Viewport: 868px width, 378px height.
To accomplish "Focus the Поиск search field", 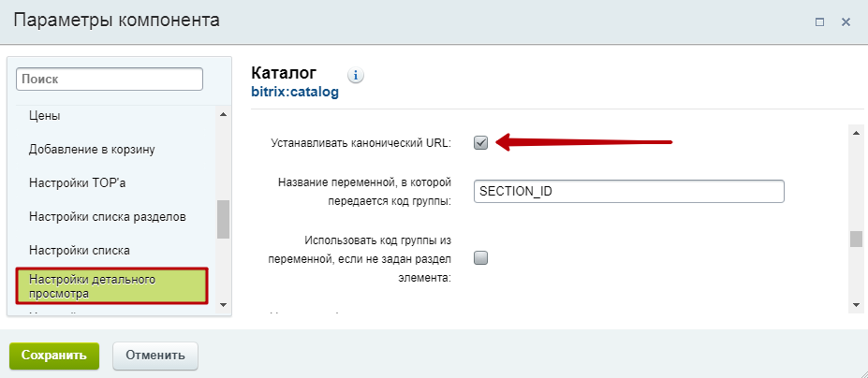I will tap(110, 80).
